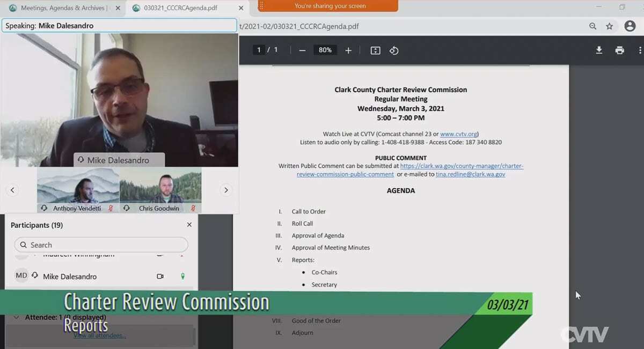Screen dimensions: 644x349
Task: Open the www.cvtv.org link
Action: [x=458, y=134]
